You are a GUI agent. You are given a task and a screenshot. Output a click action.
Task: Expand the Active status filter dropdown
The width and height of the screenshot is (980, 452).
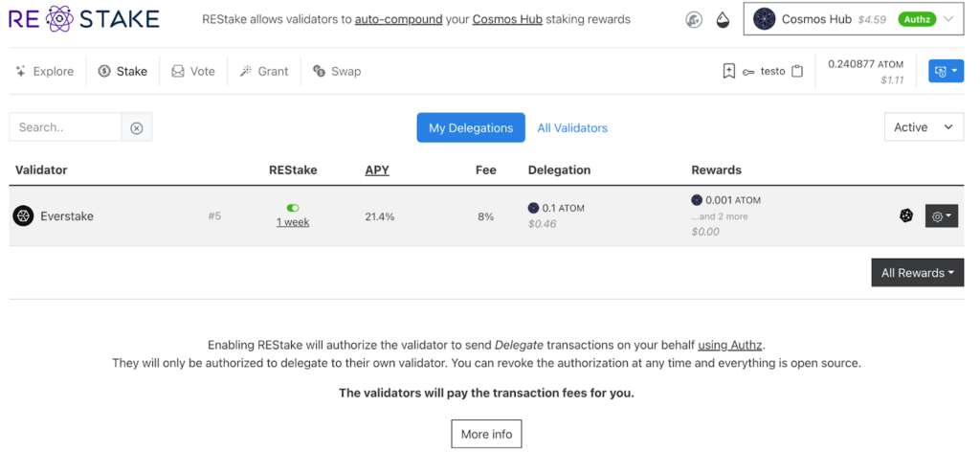click(923, 127)
